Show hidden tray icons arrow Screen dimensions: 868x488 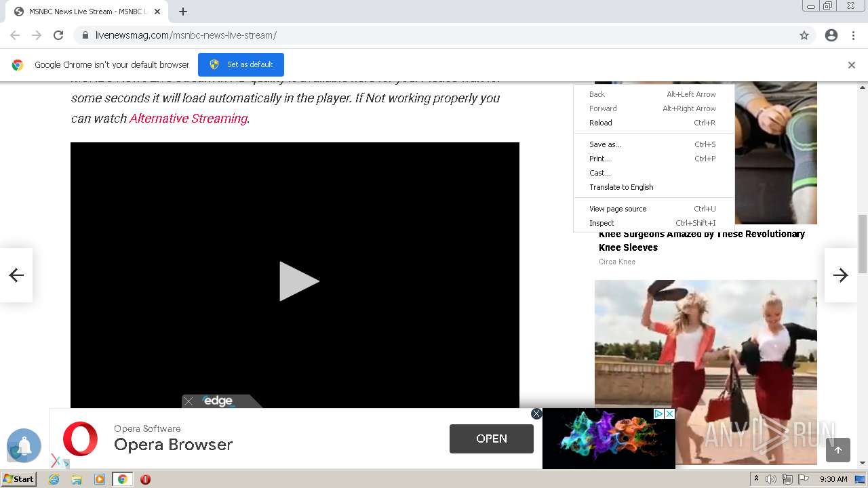[756, 479]
